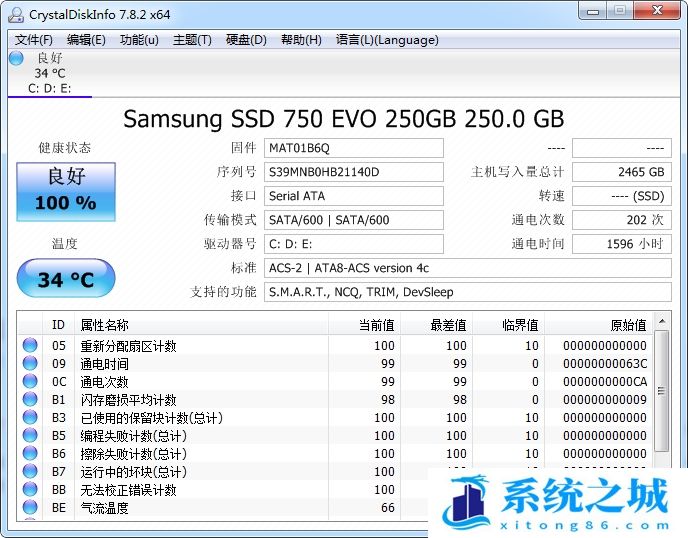Click the status orb for attribute B1

[x=30, y=399]
